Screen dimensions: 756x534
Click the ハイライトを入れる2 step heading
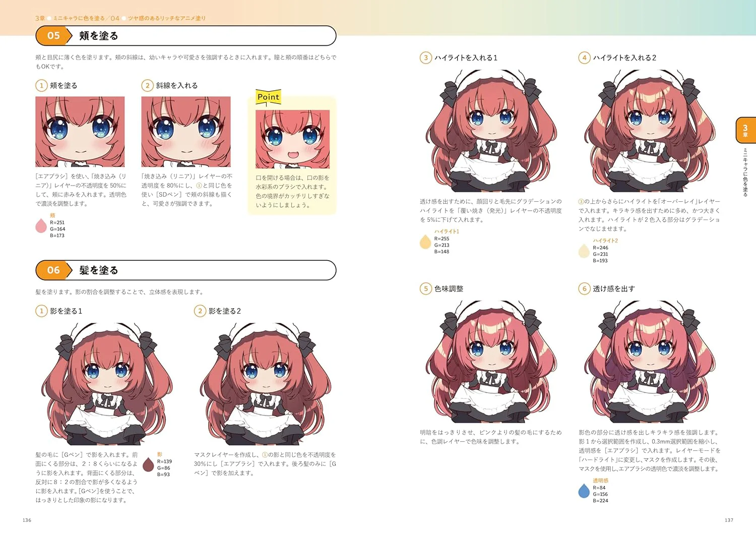(624, 58)
